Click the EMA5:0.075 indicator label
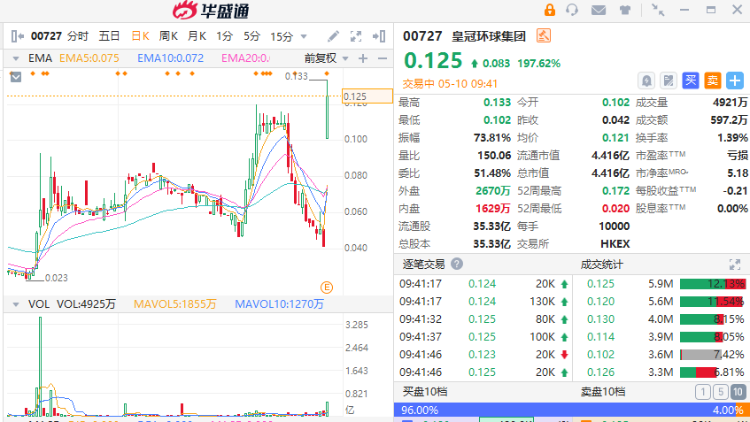This screenshot has width=750, height=422. point(89,58)
